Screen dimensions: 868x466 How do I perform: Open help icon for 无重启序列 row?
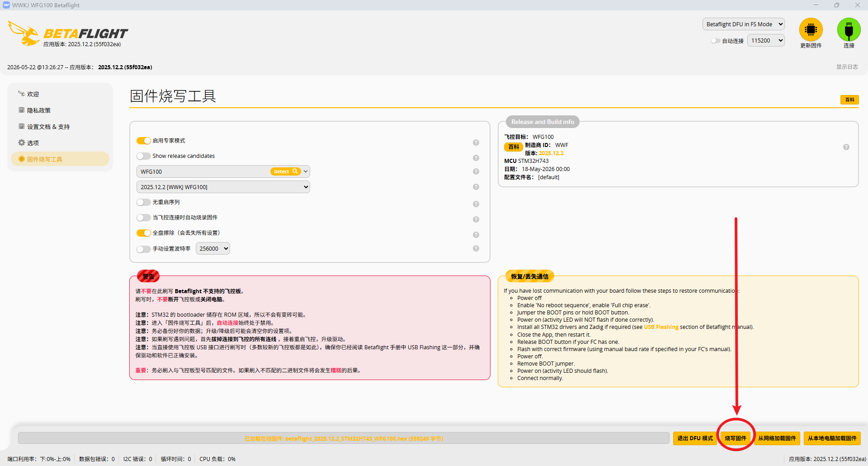(x=476, y=204)
